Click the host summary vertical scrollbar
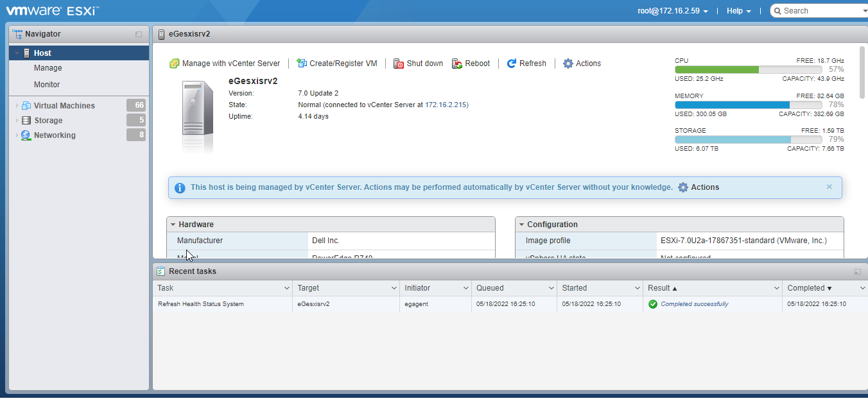 pos(862,72)
